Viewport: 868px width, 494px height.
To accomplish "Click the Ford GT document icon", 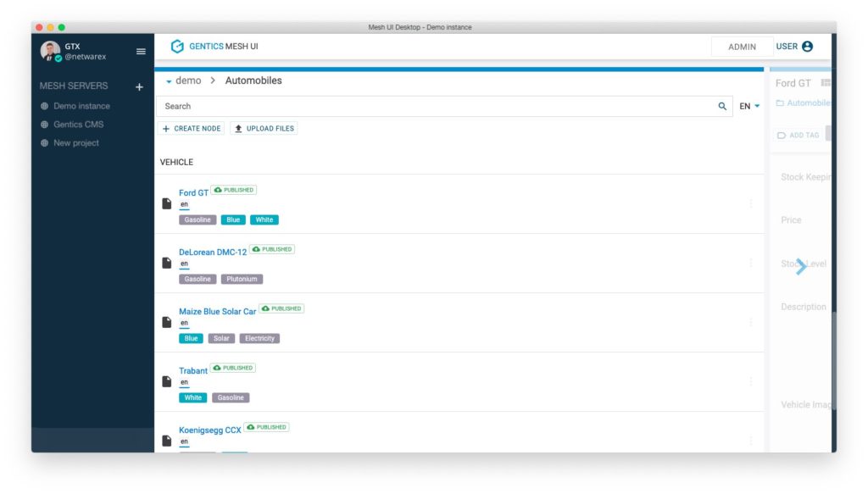I will coord(167,203).
